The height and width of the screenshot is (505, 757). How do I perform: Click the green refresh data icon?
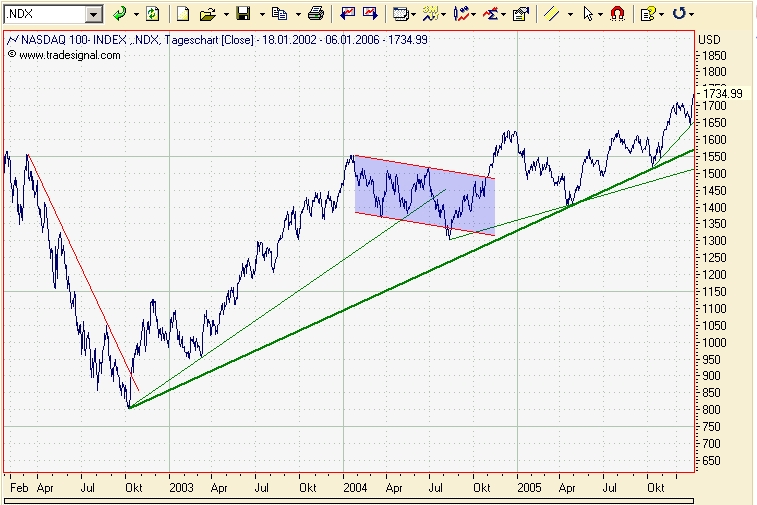pyautogui.click(x=153, y=14)
